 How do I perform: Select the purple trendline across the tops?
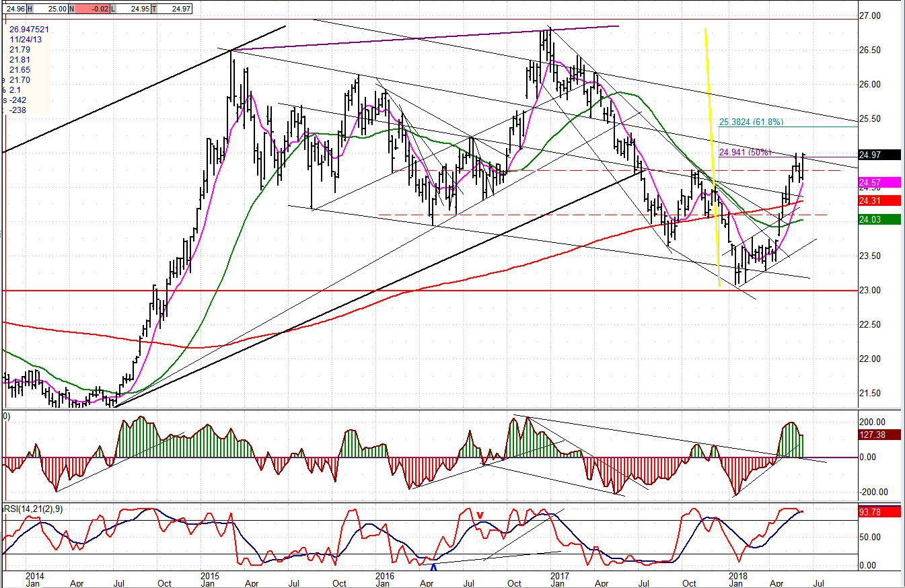[424, 38]
